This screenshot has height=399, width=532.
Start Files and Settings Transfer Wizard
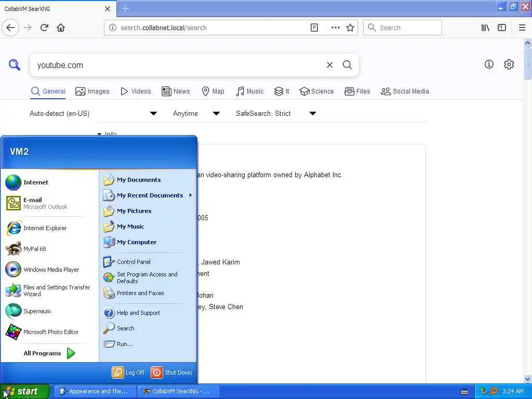click(48, 290)
